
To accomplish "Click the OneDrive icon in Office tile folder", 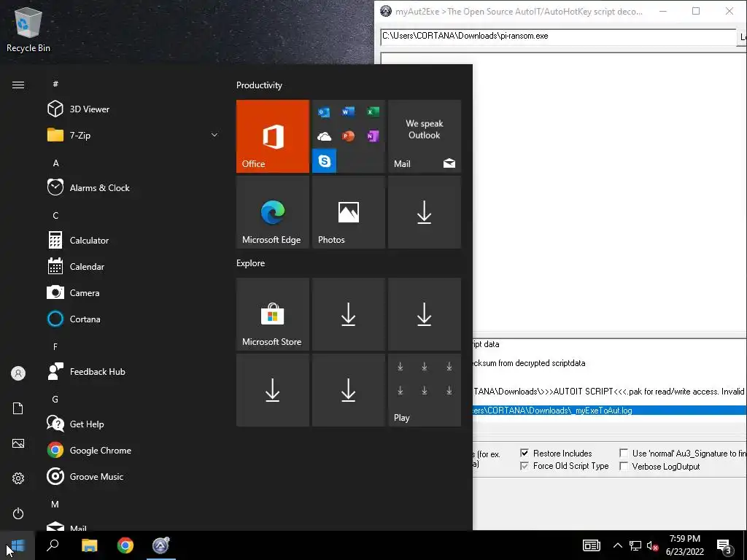I will (x=324, y=136).
